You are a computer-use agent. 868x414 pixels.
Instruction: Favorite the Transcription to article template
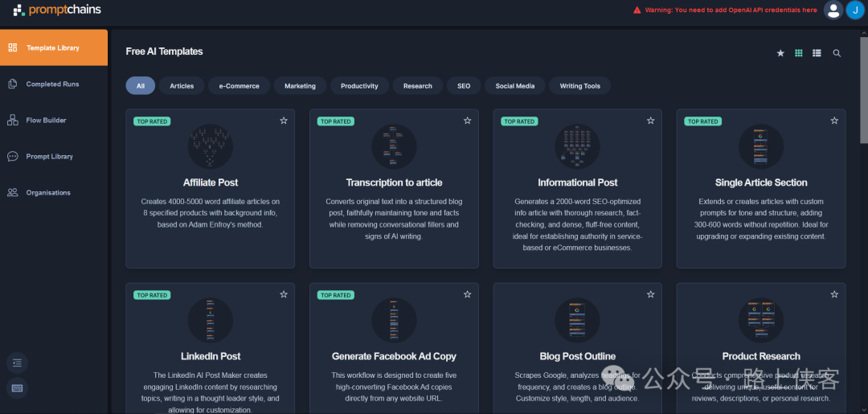(467, 121)
